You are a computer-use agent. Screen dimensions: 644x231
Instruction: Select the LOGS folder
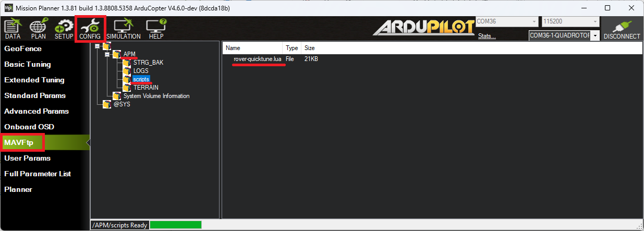(x=141, y=71)
